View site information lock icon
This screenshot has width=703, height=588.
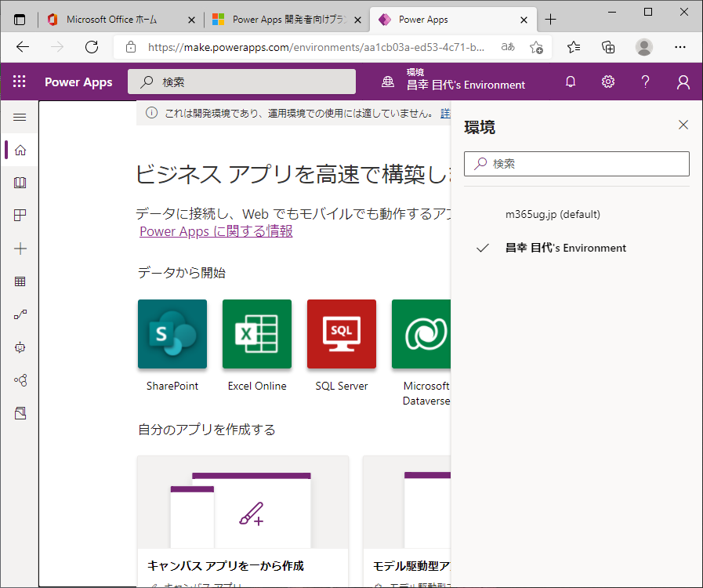[130, 46]
